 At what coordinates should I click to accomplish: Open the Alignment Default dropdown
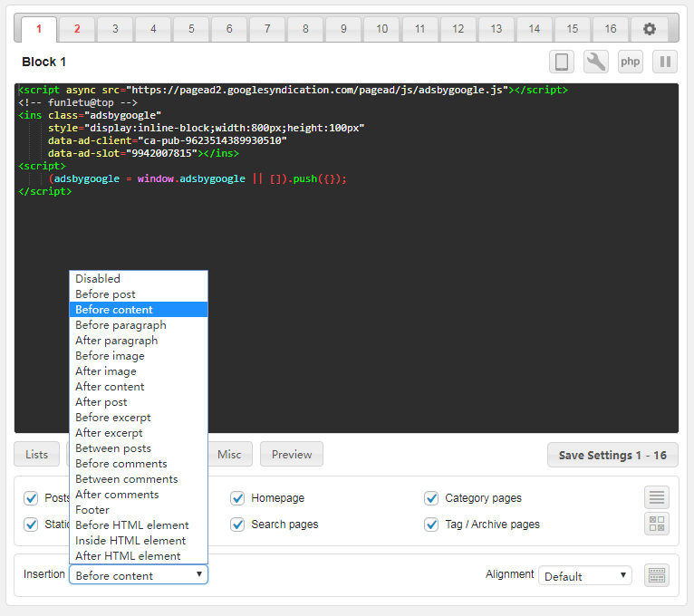(x=584, y=575)
